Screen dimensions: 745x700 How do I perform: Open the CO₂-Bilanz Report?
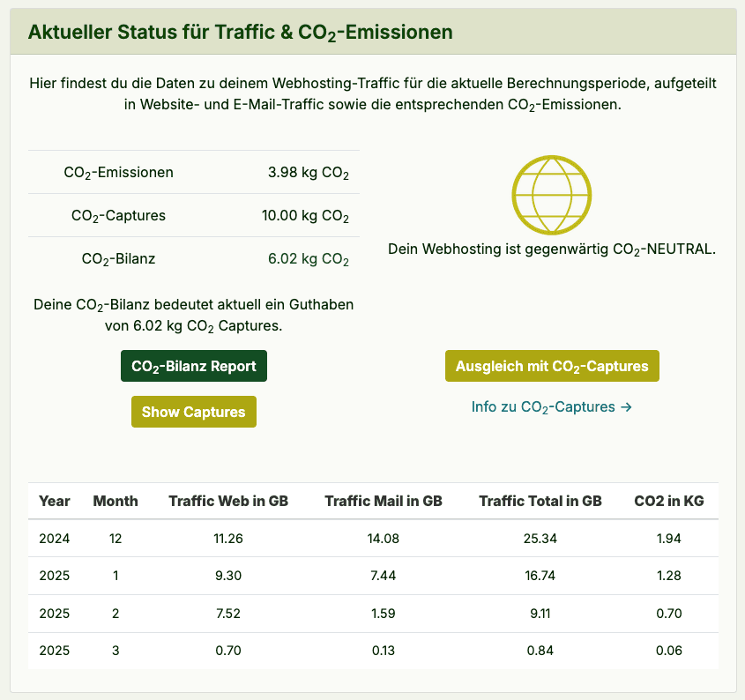coord(193,366)
